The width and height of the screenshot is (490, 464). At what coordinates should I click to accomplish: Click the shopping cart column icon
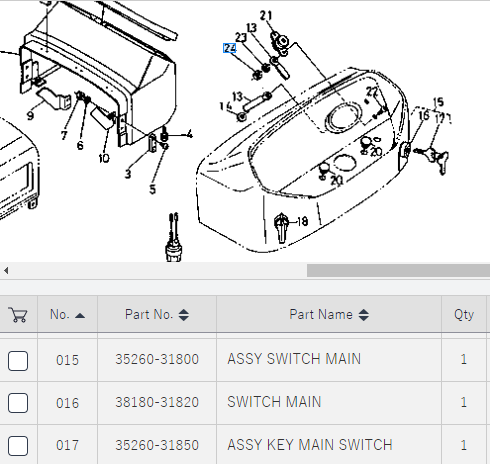[19, 315]
